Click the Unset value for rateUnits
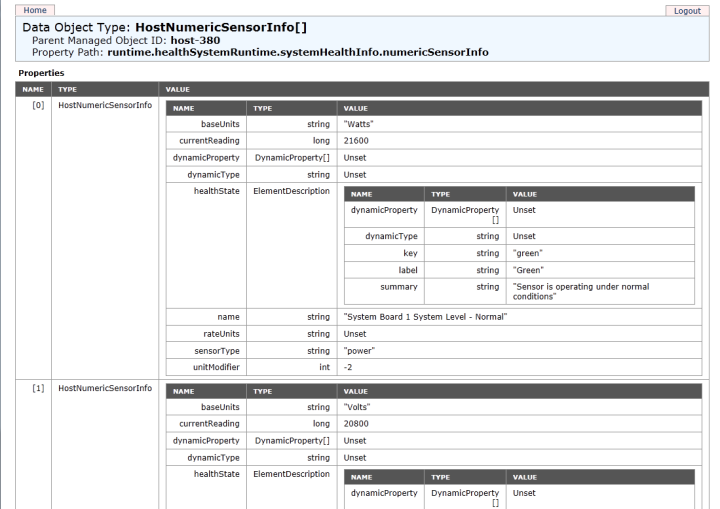 point(355,334)
